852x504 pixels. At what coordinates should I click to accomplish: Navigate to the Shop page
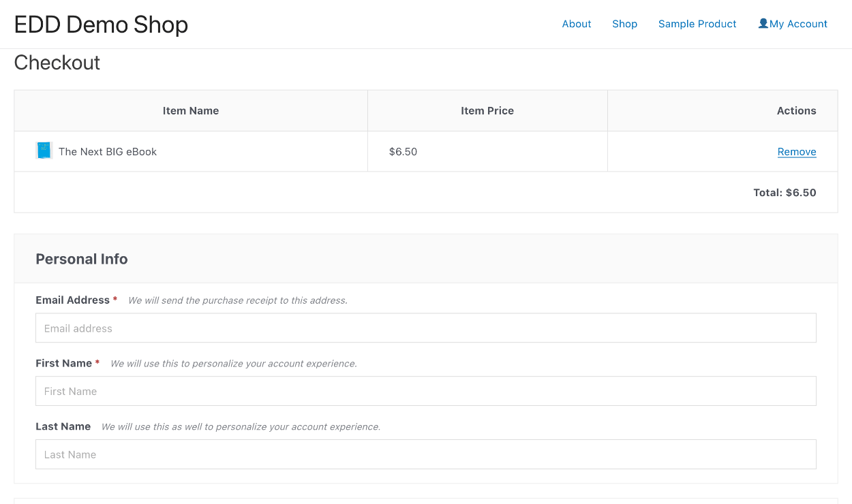click(x=624, y=24)
